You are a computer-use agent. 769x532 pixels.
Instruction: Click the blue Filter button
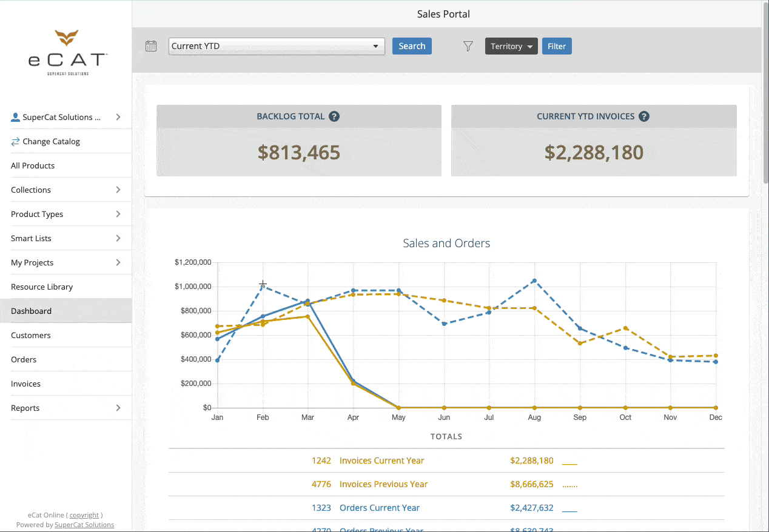[557, 46]
